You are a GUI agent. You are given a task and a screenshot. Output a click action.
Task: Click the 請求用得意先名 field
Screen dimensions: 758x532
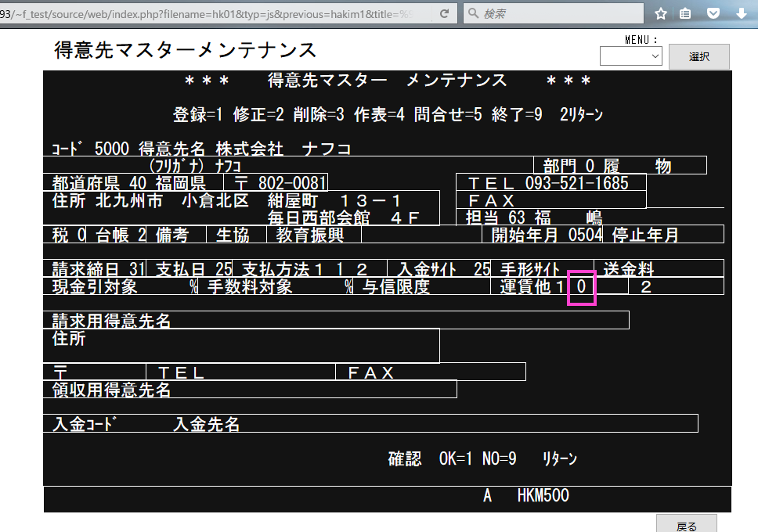(337, 320)
